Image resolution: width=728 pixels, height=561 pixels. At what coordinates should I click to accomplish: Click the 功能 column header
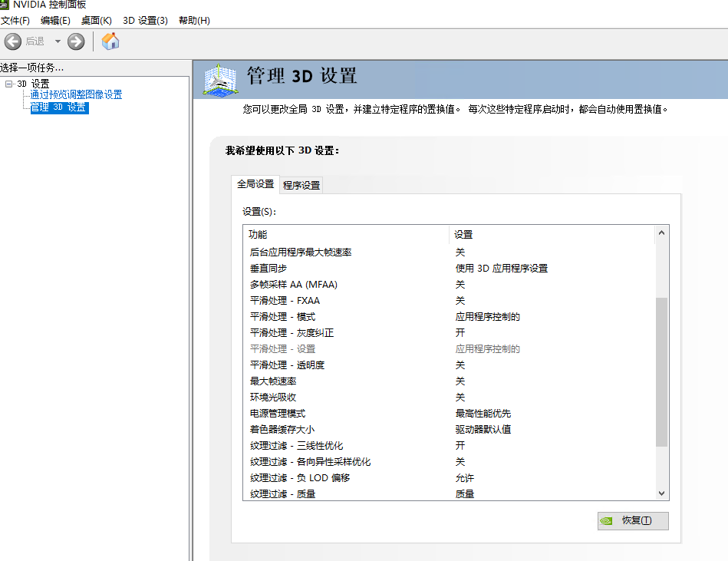coord(346,235)
